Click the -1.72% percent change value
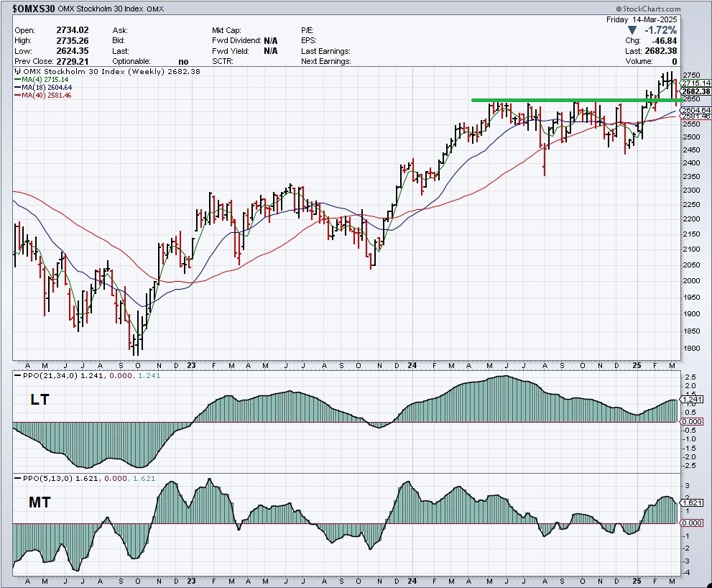 661,30
